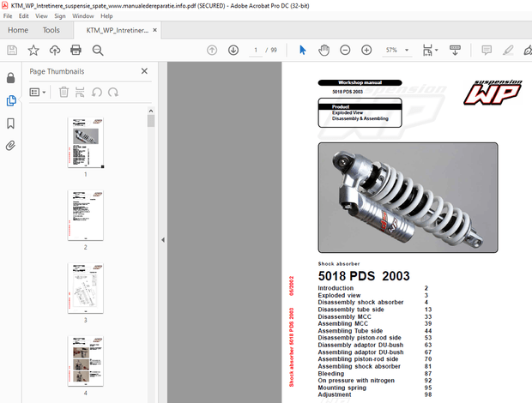Select page 3 thumbnail
532x403 pixels.
pyautogui.click(x=86, y=288)
